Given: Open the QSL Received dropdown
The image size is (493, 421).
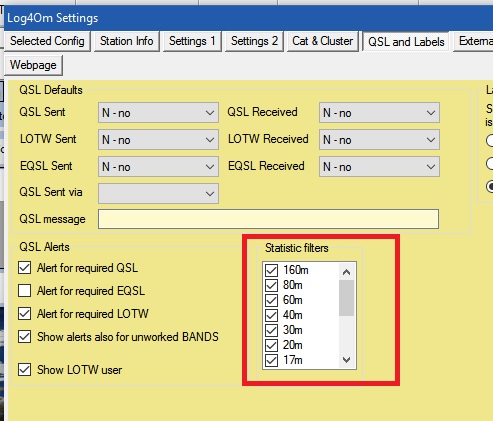Looking at the screenshot, I should (x=379, y=113).
